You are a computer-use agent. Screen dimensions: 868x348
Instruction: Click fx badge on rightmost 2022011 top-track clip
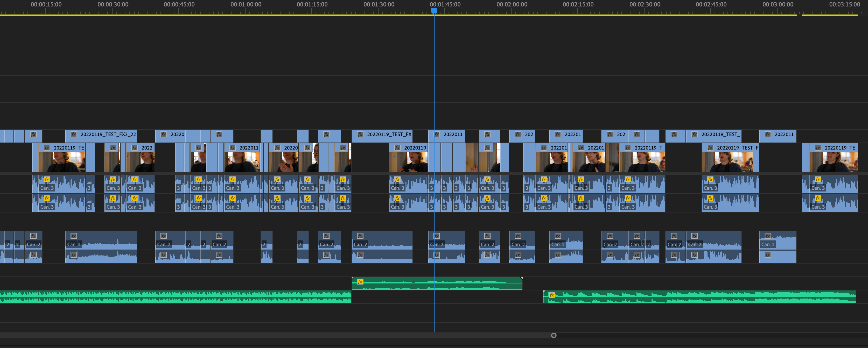(768, 134)
